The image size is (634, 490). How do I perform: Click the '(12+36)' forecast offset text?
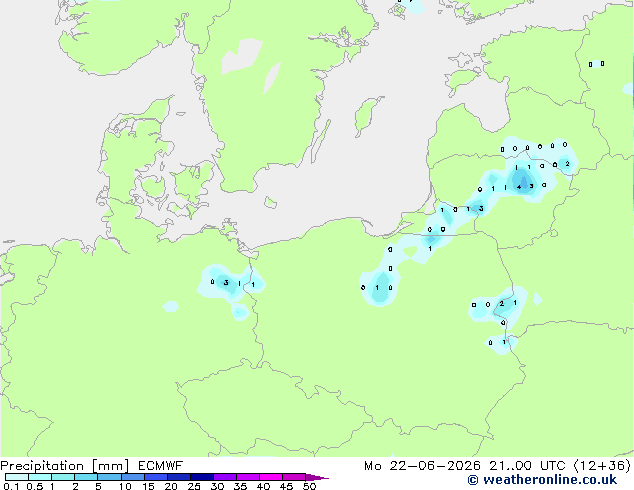(x=602, y=466)
